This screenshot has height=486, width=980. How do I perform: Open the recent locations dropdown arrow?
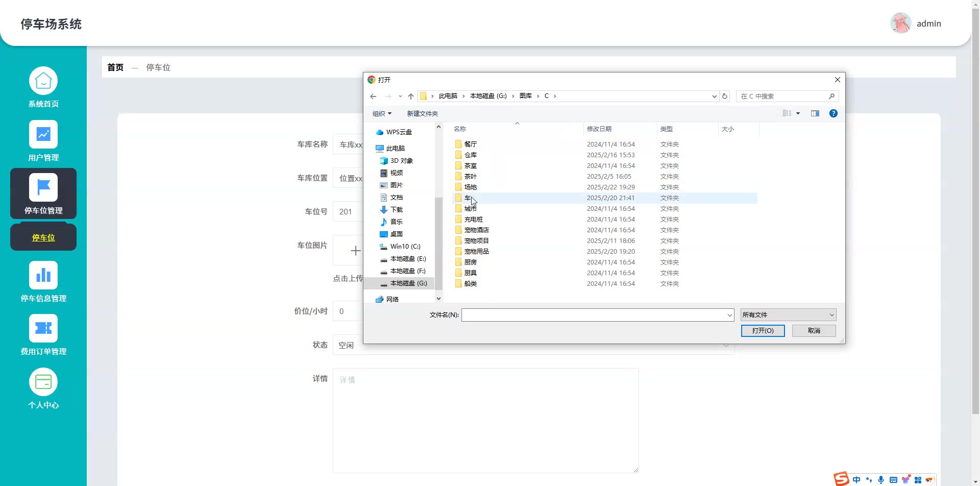(400, 96)
